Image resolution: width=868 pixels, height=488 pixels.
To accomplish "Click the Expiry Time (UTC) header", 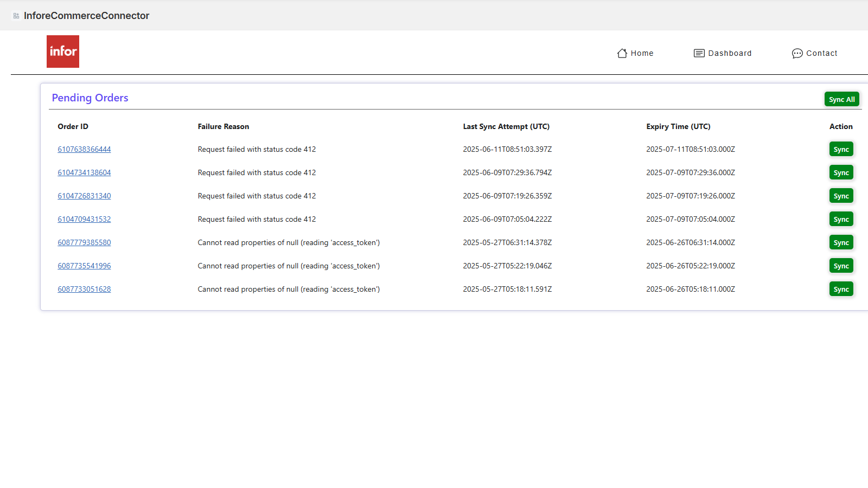I will coord(678,126).
